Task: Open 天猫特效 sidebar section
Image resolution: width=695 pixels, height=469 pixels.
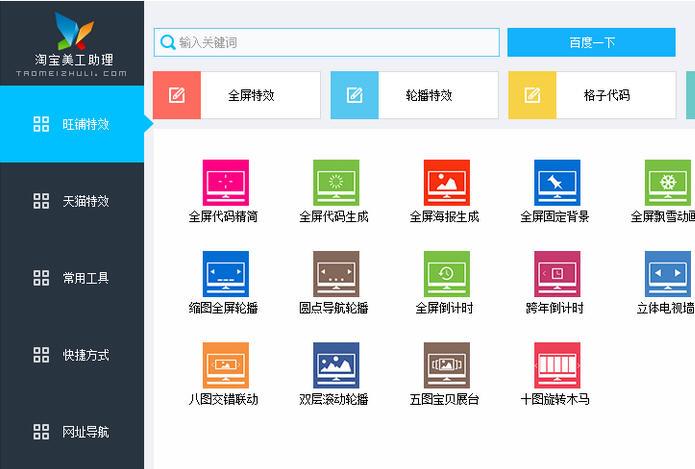Action: click(72, 201)
